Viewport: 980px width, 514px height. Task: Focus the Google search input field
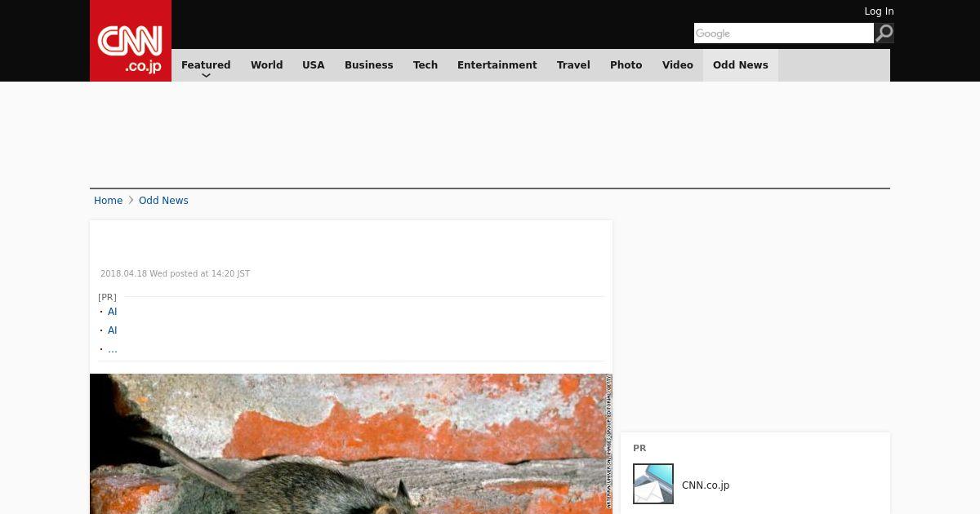[784, 33]
